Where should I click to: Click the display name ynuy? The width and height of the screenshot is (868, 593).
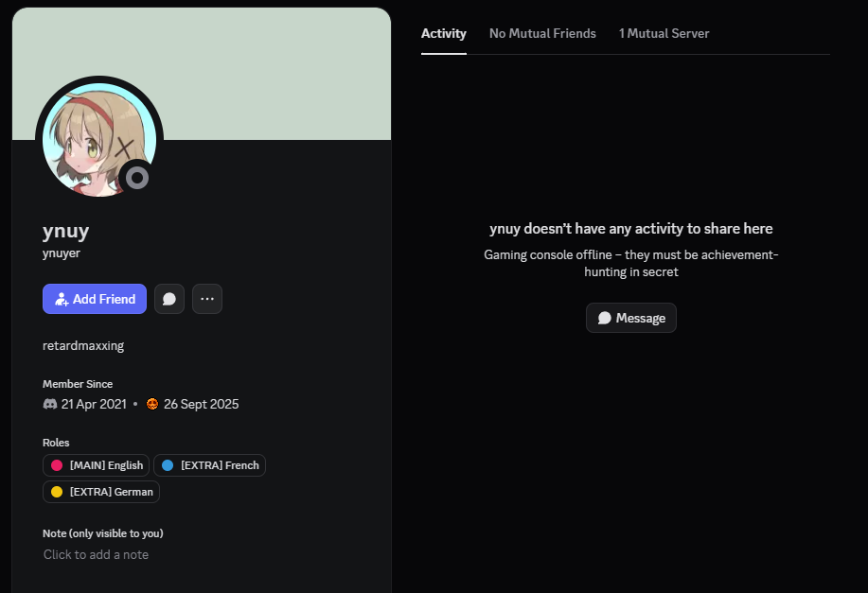(x=66, y=231)
